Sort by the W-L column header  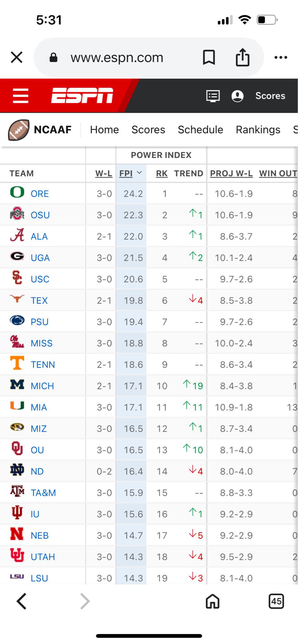click(x=104, y=174)
